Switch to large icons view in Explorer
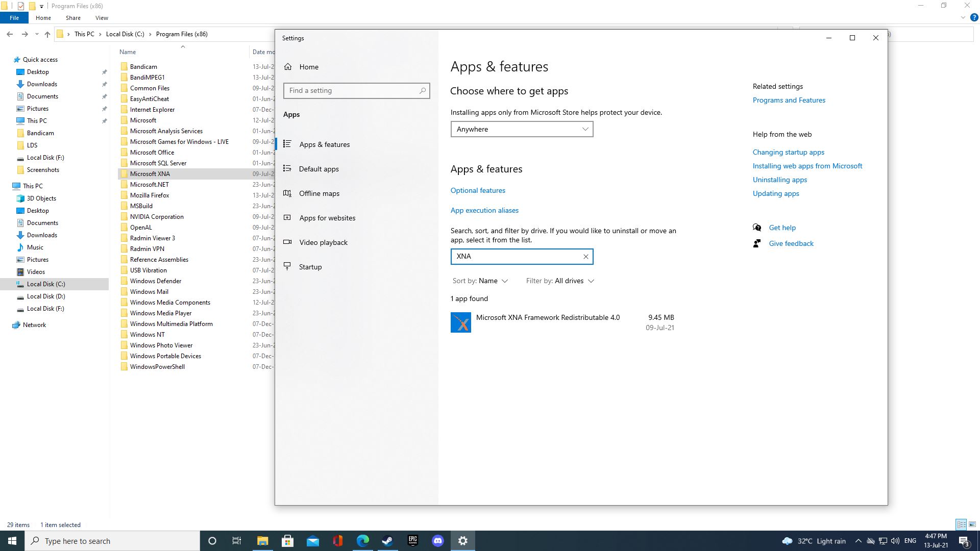The image size is (980, 551). pos(972,524)
